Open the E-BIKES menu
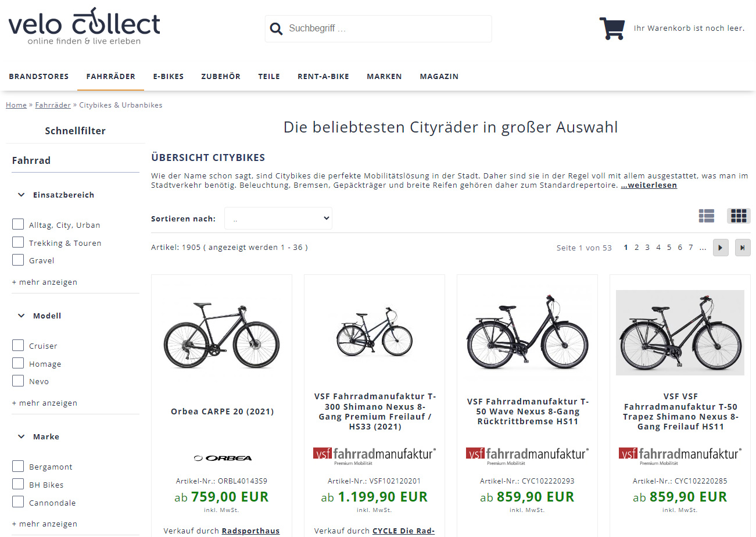This screenshot has height=537, width=756. [169, 76]
